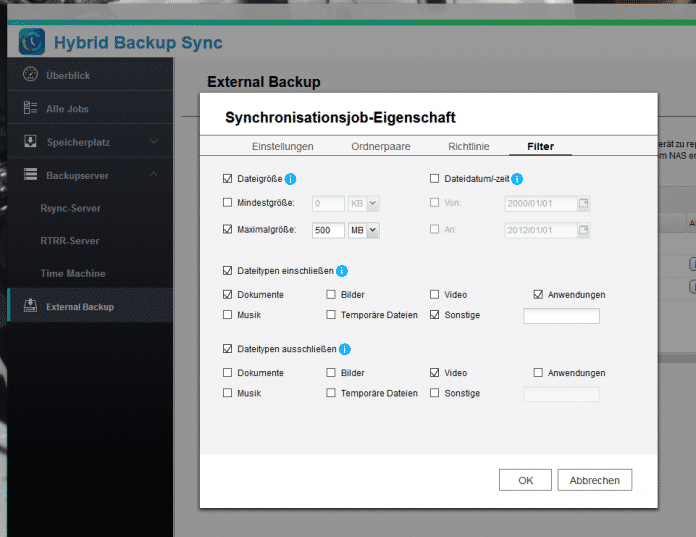
Task: Click the Maximalgröße value input field
Action: click(x=327, y=230)
